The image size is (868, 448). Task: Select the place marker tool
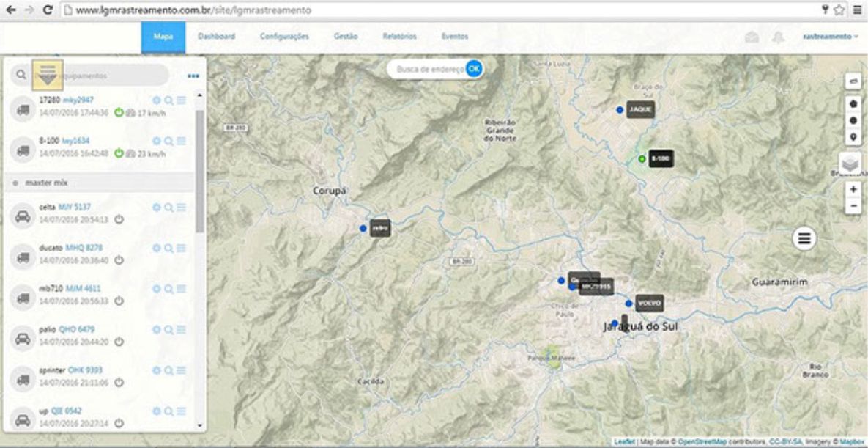[853, 137]
